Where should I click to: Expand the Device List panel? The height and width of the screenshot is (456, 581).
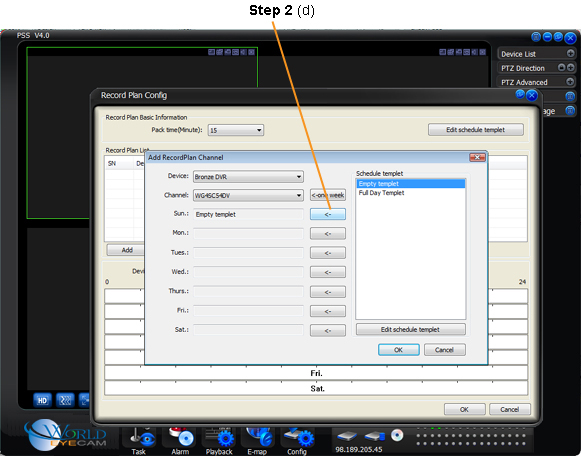(x=571, y=53)
